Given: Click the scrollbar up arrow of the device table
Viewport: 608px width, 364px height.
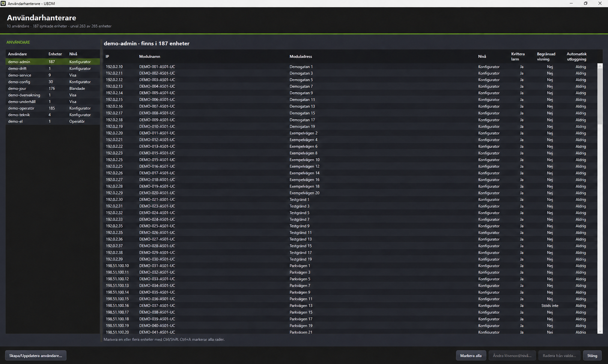Looking at the screenshot, I should [x=600, y=66].
